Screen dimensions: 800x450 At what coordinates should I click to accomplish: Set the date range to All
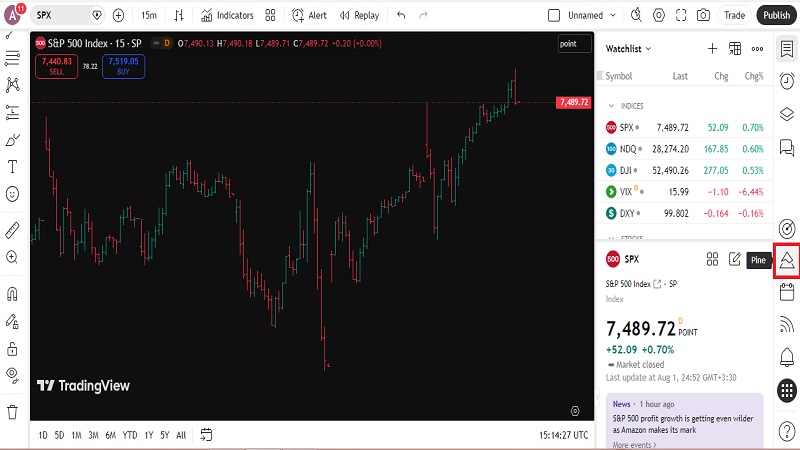[x=181, y=435]
